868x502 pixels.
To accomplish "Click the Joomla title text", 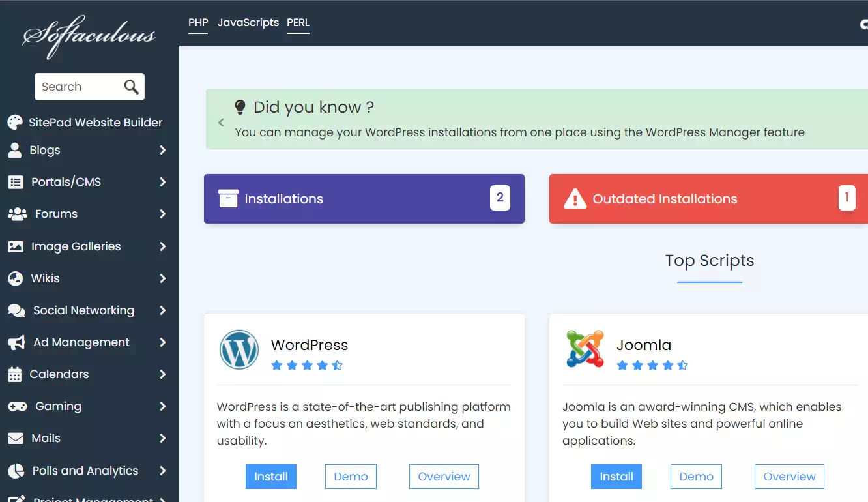I will (x=644, y=345).
